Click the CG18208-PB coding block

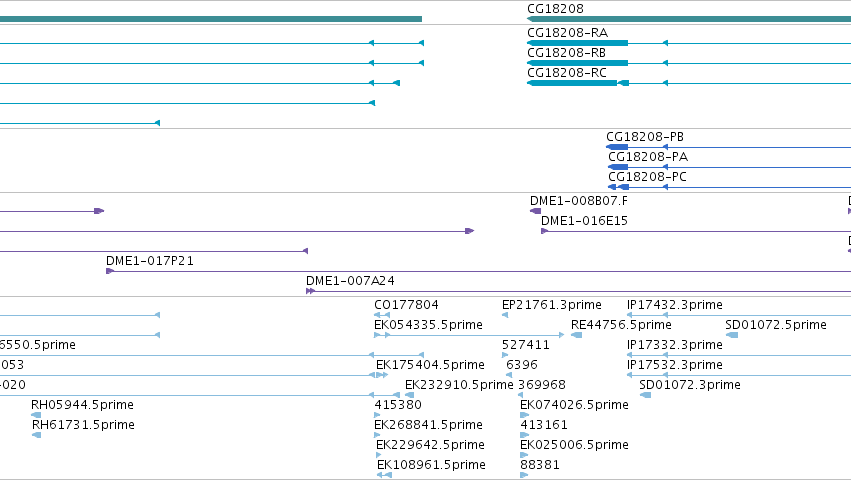[x=617, y=147]
